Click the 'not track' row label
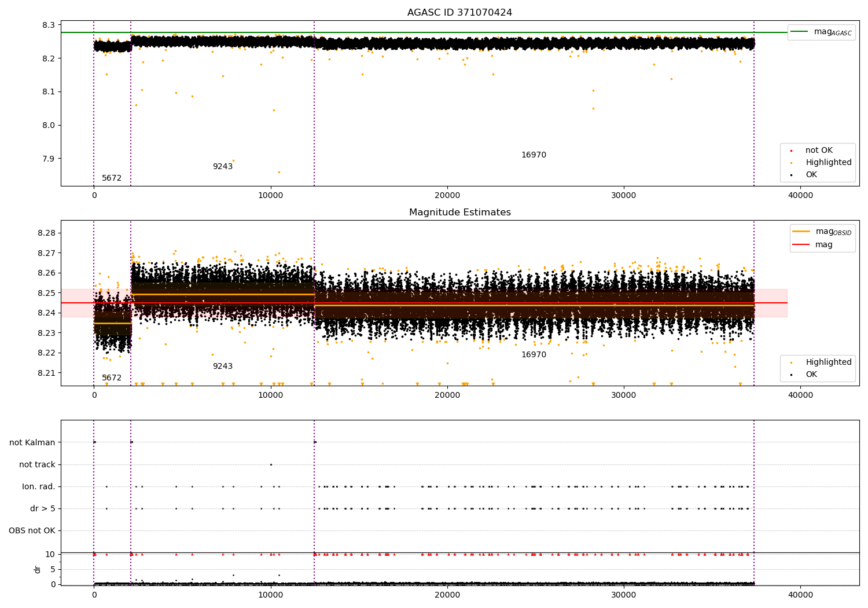 pyautogui.click(x=37, y=464)
